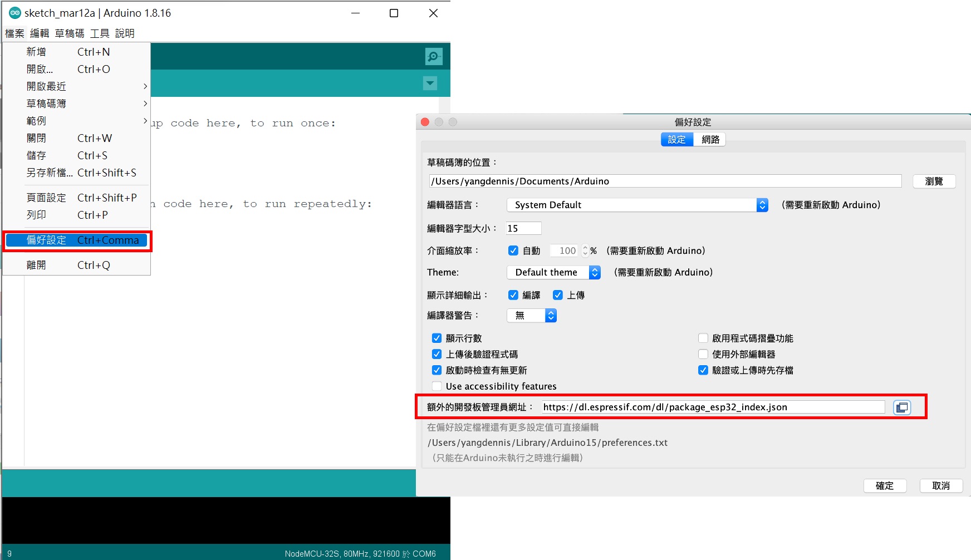Click the icon beside the additional boards manager URL field
Image resolution: width=971 pixels, height=560 pixels.
click(x=902, y=407)
